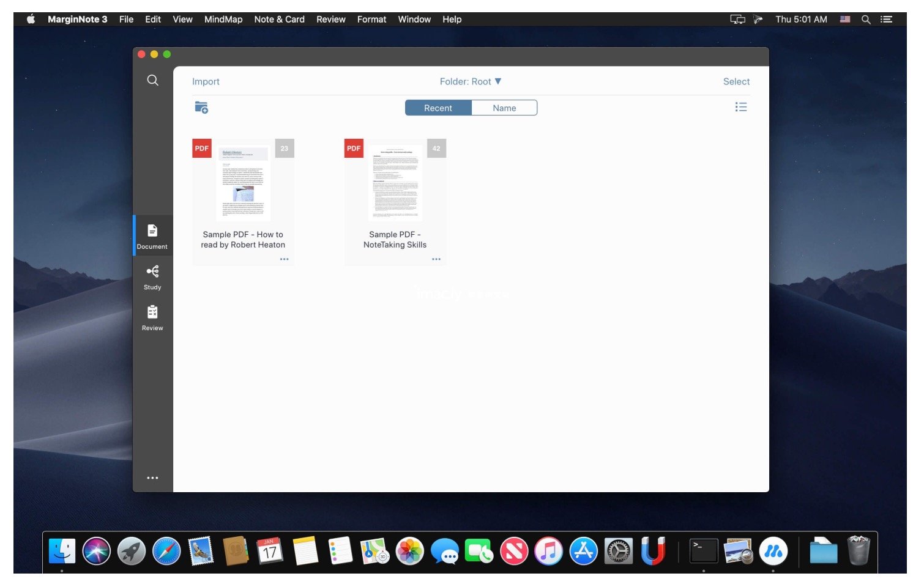The height and width of the screenshot is (587, 924).
Task: Open the Window menu
Action: 414,19
